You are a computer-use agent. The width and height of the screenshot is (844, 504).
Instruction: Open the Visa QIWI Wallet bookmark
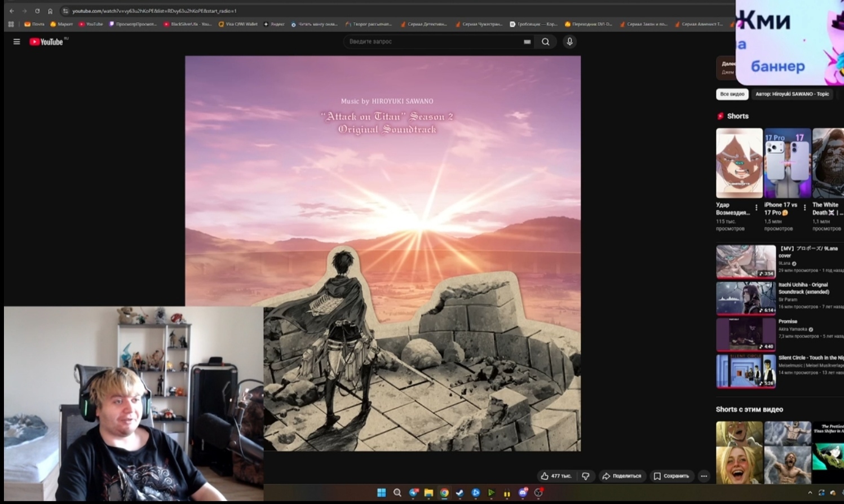(238, 24)
